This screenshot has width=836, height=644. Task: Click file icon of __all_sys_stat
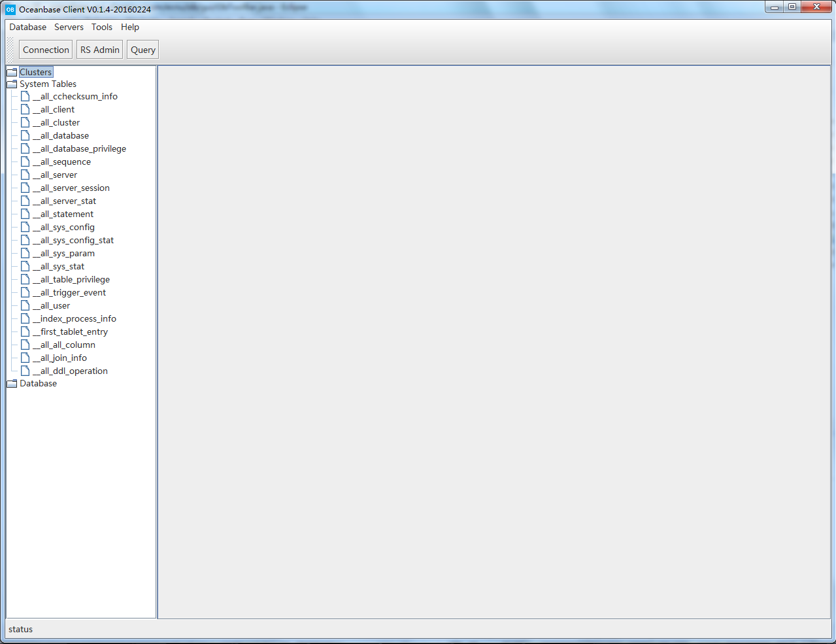(25, 266)
